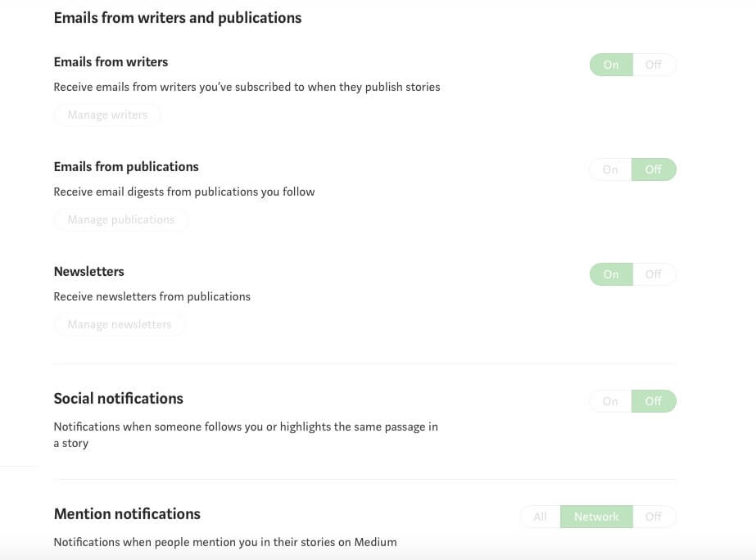Select Off for Emails from publications
Screen dimensions: 756x560
pyautogui.click(x=654, y=169)
